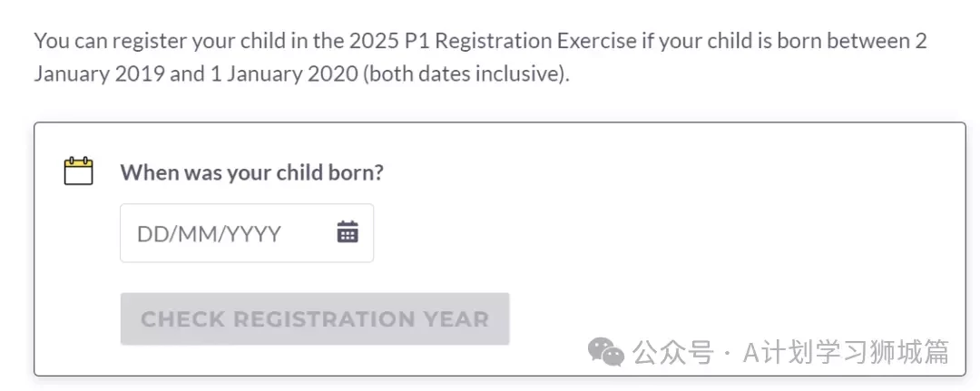The height and width of the screenshot is (391, 980).
Task: Click the word 'CHECK' on the button
Action: [x=182, y=319]
